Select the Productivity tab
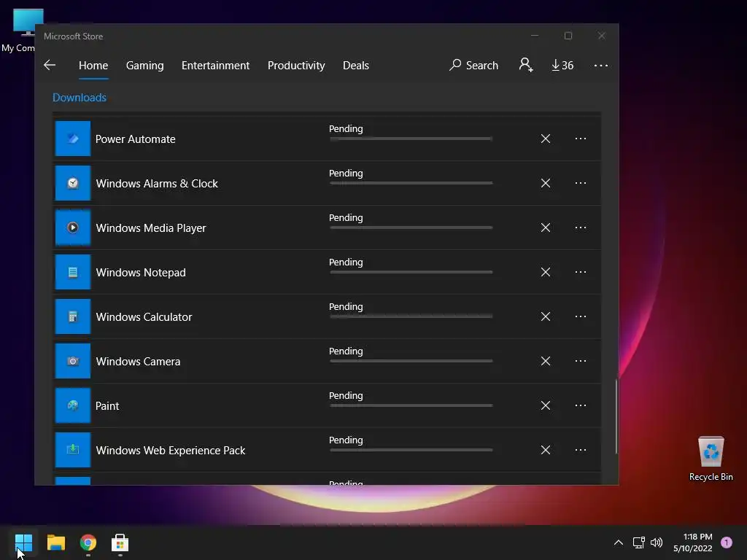This screenshot has width=747, height=560. click(296, 65)
